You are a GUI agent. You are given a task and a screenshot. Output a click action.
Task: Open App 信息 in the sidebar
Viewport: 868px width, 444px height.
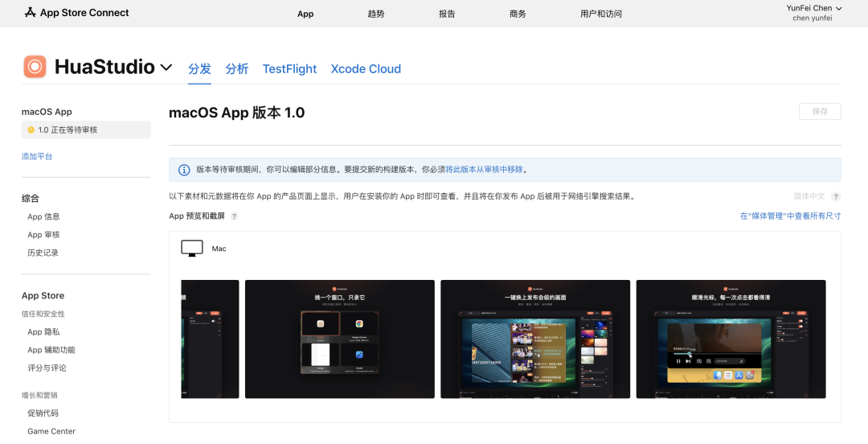(x=43, y=216)
